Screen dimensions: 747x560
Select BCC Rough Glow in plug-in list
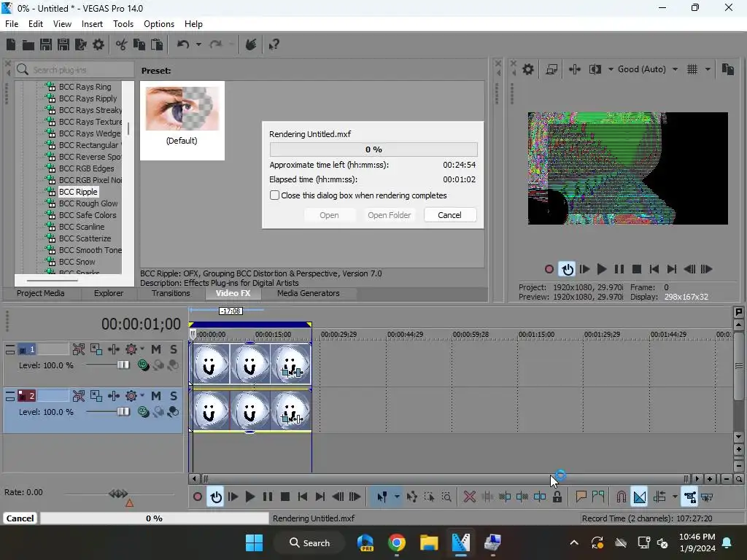click(88, 203)
